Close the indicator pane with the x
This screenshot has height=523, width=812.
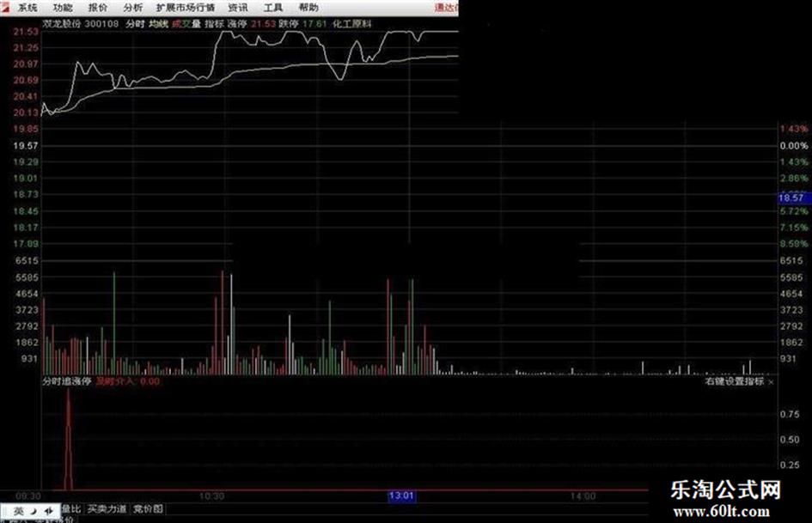click(771, 382)
